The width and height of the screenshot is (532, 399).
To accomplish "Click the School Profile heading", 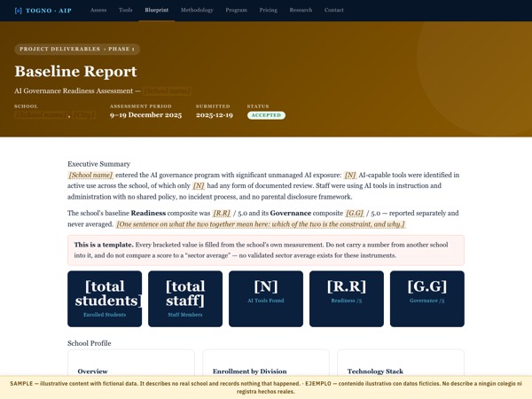I will pos(90,343).
